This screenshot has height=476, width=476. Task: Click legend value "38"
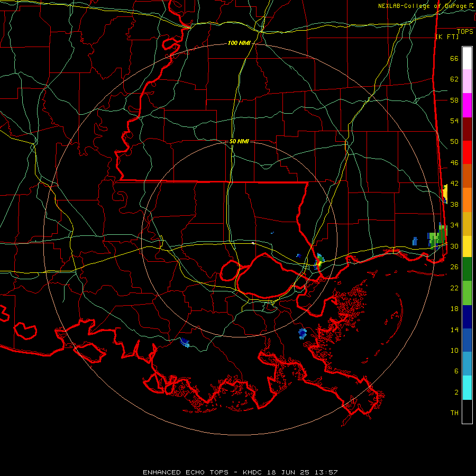click(454, 204)
